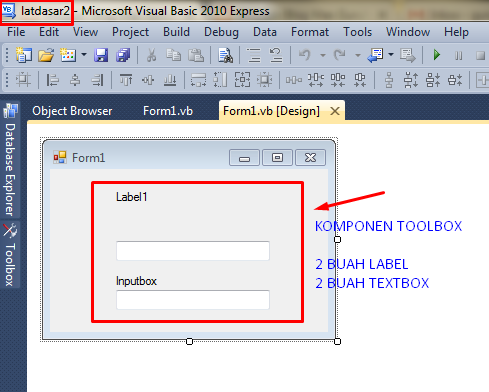Open the Redo history dropdown arrow
The image size is (489, 392).
point(358,55)
